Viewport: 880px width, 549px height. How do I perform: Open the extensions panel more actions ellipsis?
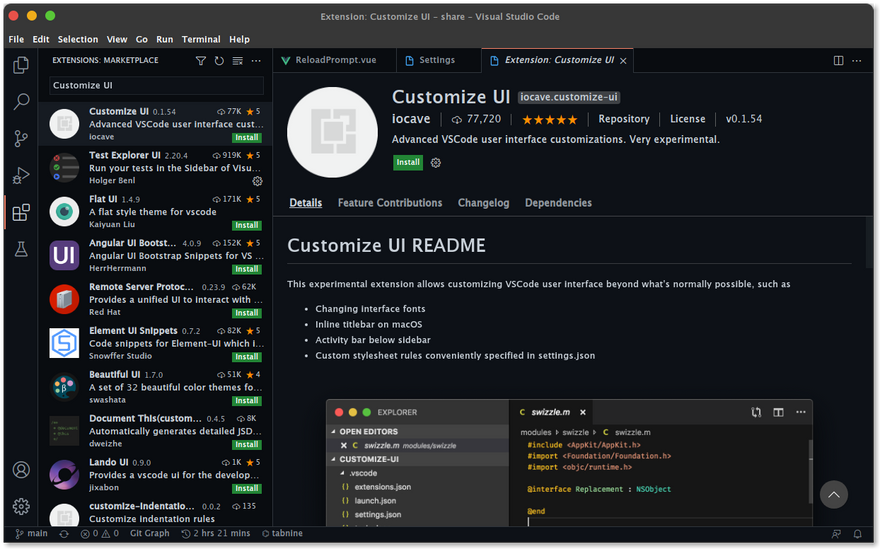click(x=256, y=61)
